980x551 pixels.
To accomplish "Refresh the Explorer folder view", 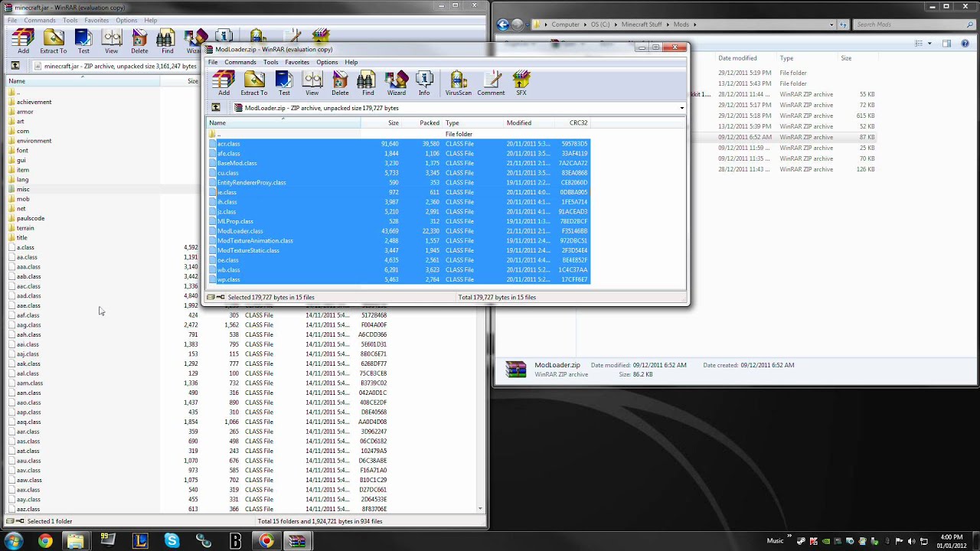I will [844, 24].
